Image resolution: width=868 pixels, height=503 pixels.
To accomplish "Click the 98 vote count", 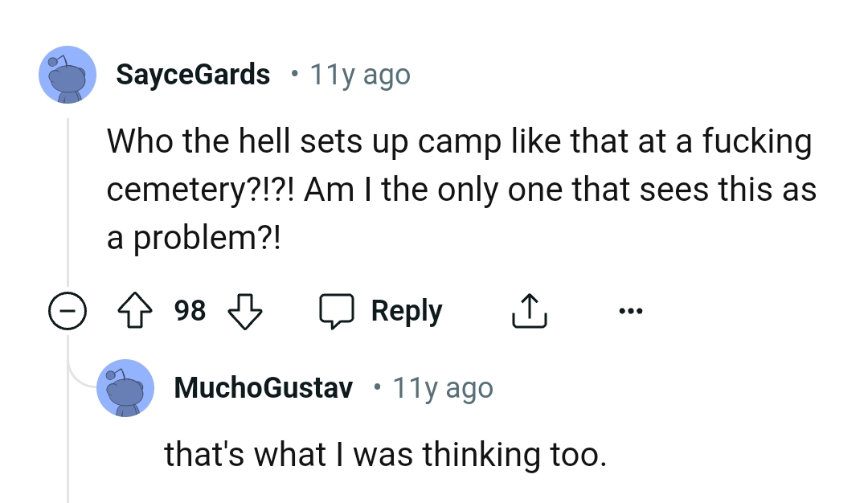I will 190,310.
